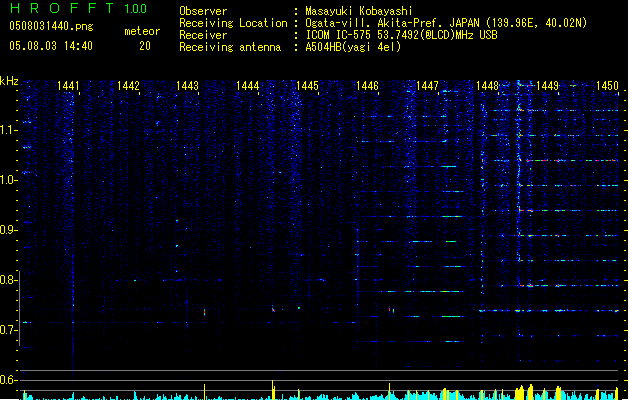Image resolution: width=629 pixels, height=400 pixels.
Task: Click the meteor count value 20
Action: (145, 46)
